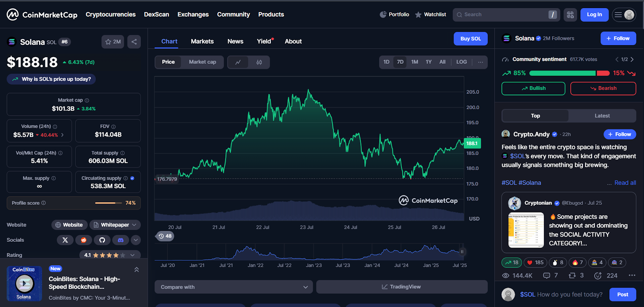Image resolution: width=644 pixels, height=307 pixels.
Task: React with heart emoji showing 185
Action: [535, 263]
